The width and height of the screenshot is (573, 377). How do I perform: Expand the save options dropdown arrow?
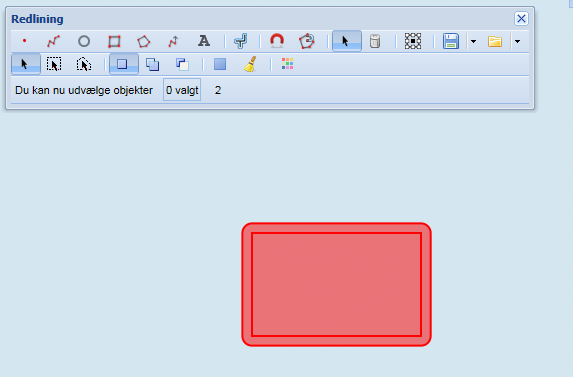point(473,41)
